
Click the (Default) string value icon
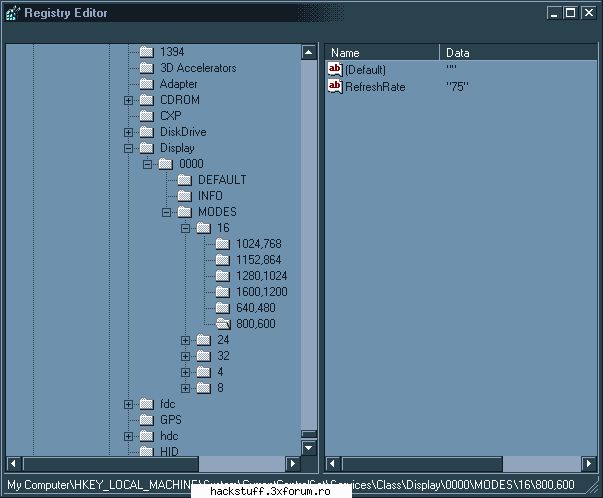[x=335, y=70]
